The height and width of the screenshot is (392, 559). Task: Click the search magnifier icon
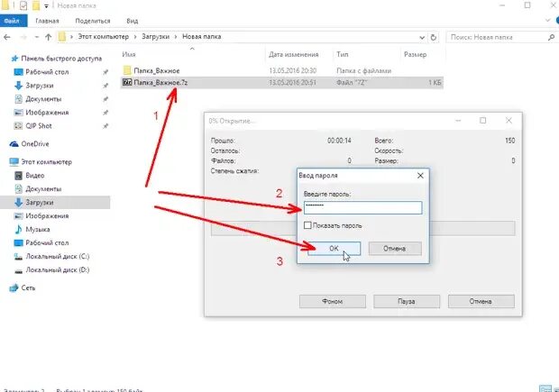(551, 37)
